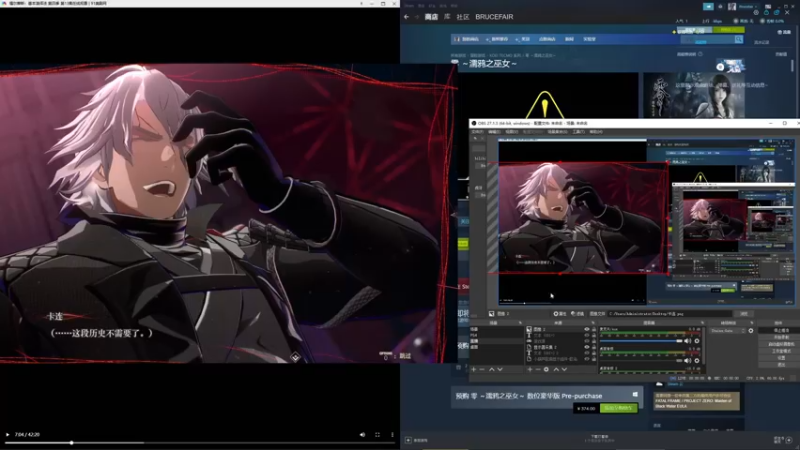Open OBS 文件 menu
Image resolution: width=800 pixels, height=450 pixels.
pyautogui.click(x=478, y=132)
